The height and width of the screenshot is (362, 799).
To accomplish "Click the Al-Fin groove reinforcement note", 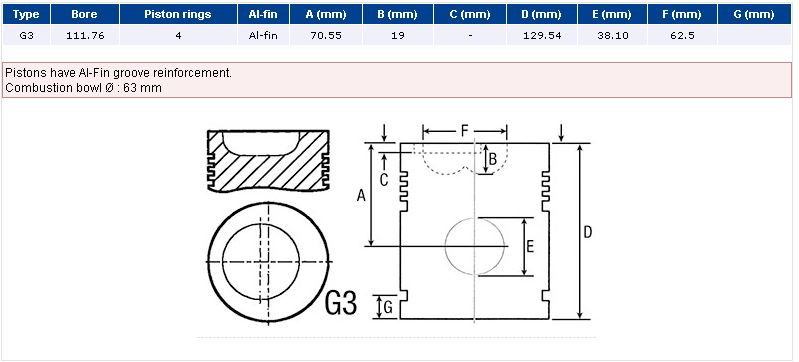I will pyautogui.click(x=118, y=73).
